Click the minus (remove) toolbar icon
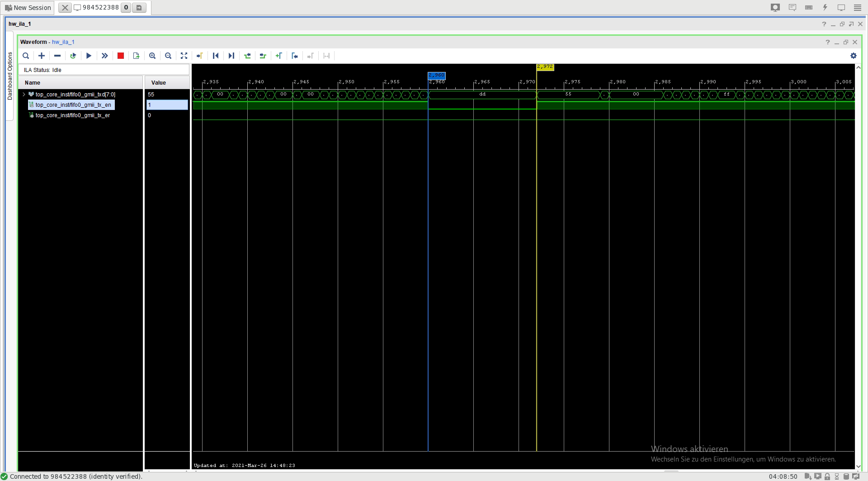The width and height of the screenshot is (868, 481). pos(57,56)
